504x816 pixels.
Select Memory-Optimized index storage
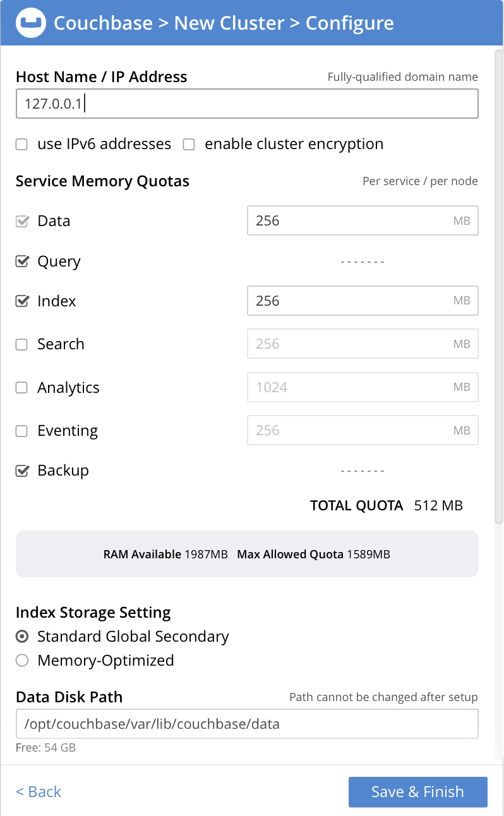[x=20, y=661]
